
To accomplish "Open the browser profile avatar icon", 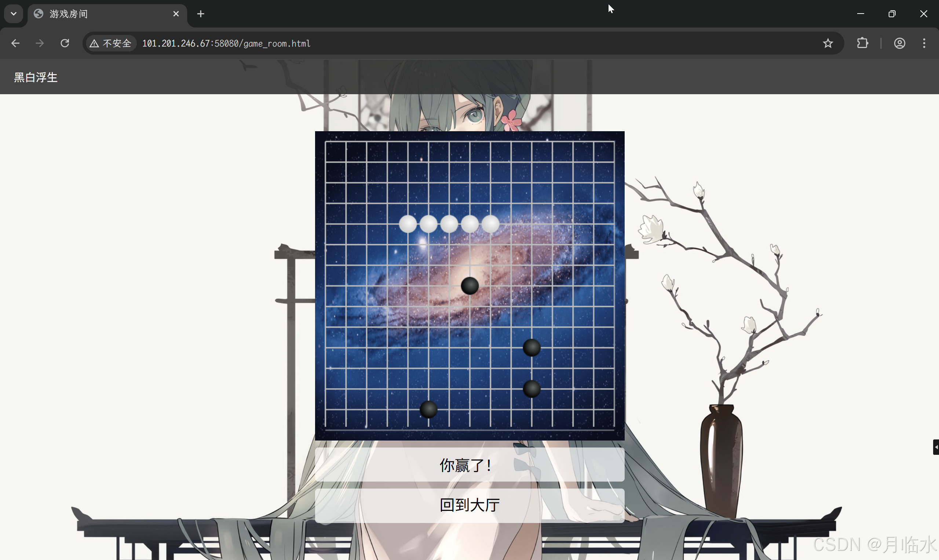I will [899, 43].
